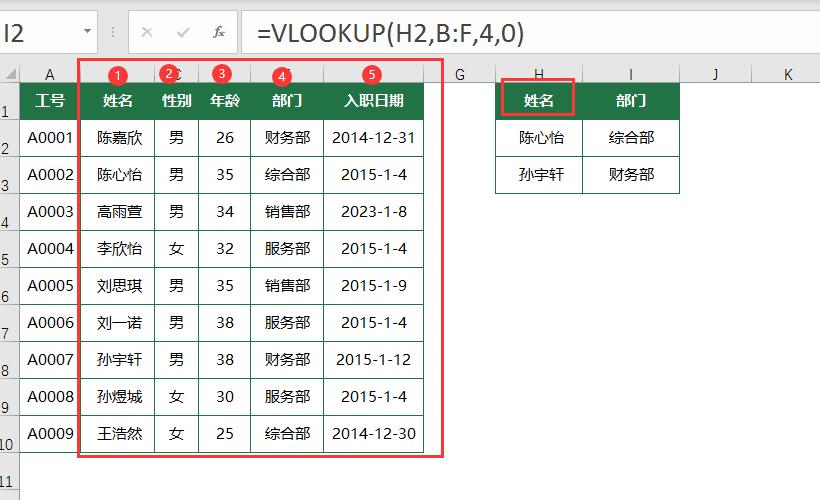Click cell containing A0009

50,434
